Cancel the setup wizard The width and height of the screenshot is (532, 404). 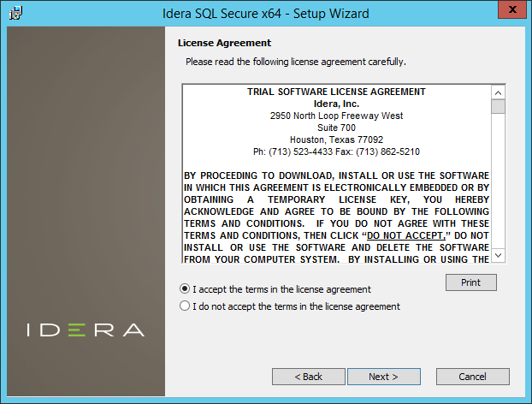[x=473, y=377]
